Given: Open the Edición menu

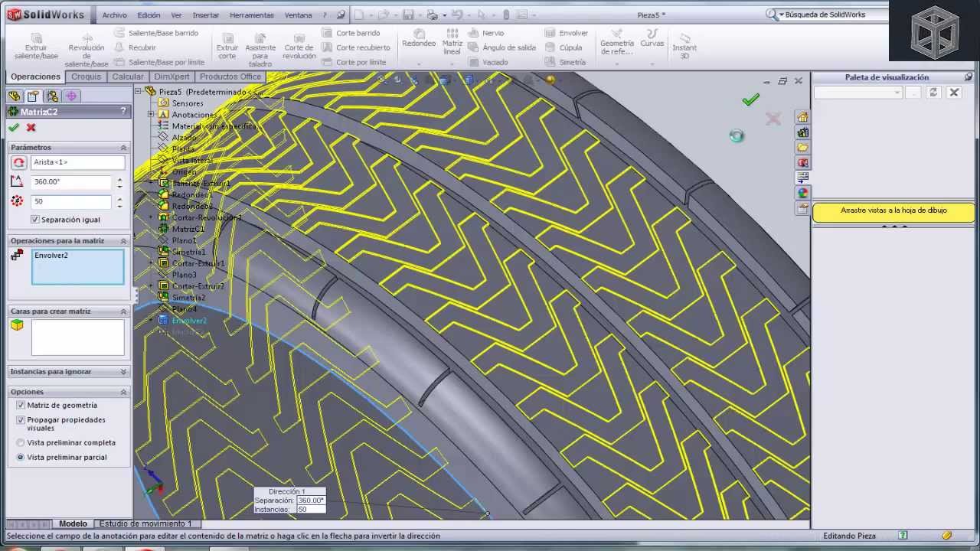Looking at the screenshot, I should (x=149, y=15).
